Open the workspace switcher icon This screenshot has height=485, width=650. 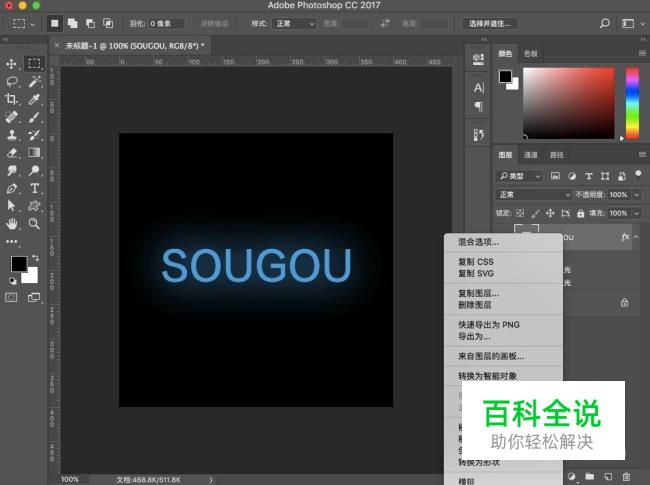[628, 24]
